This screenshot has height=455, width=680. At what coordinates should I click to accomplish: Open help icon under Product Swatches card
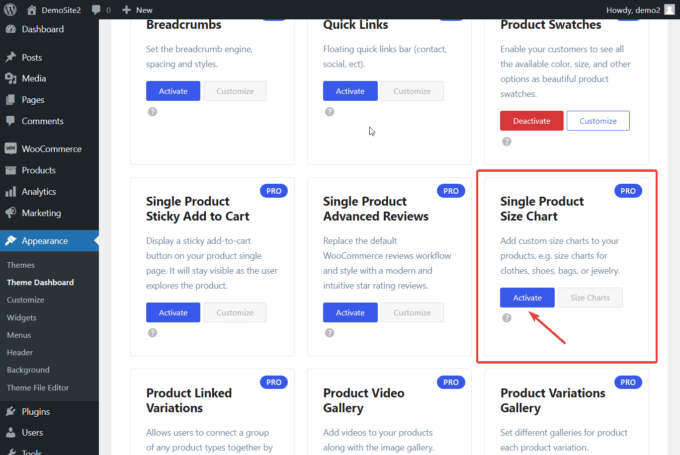pos(507,142)
